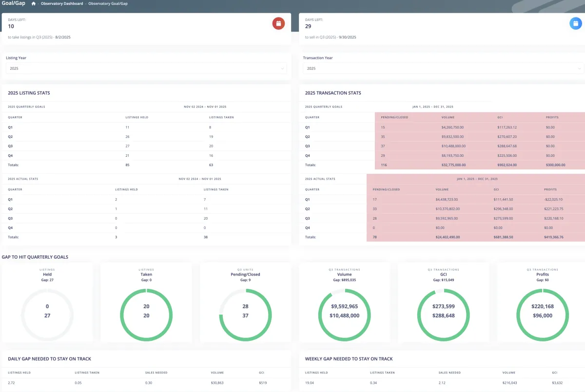The width and height of the screenshot is (585, 392).
Task: Click the red calendar icon for listings deadline
Action: (x=278, y=23)
